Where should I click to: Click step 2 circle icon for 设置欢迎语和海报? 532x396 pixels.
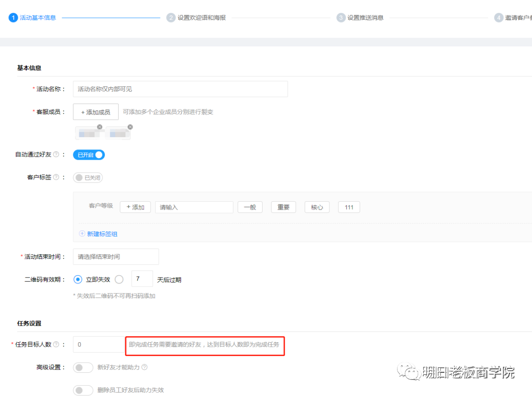pyautogui.click(x=170, y=18)
